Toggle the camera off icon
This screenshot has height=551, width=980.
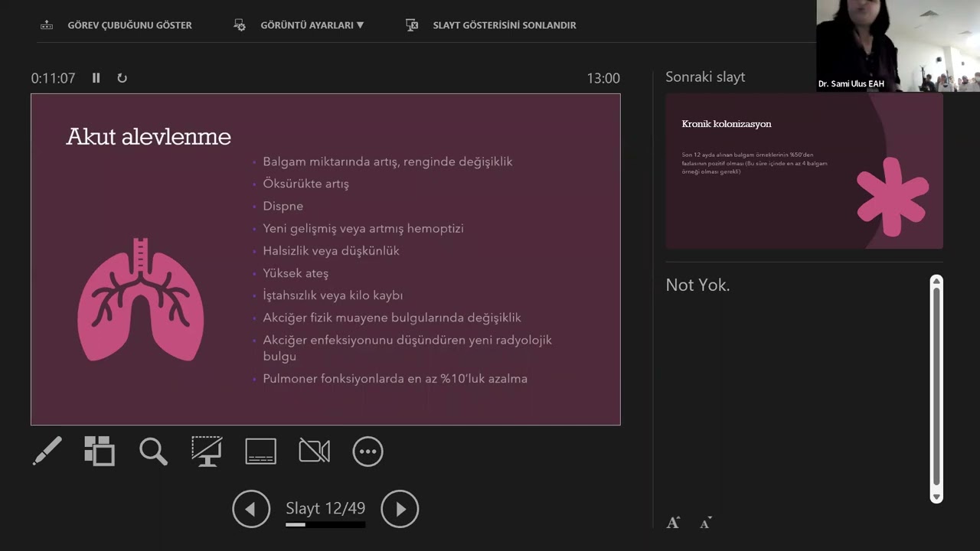point(314,451)
